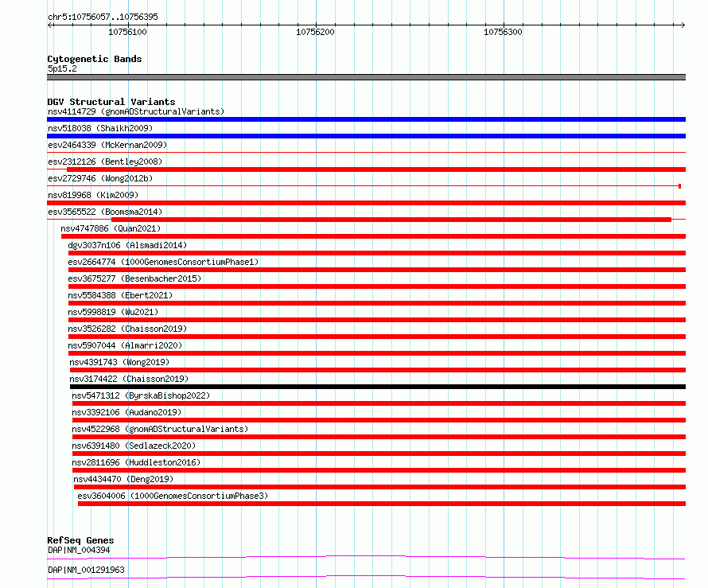Click the red bar under nsv819968 (Kim2009)
The width and height of the screenshot is (708, 588).
pyautogui.click(x=366, y=203)
